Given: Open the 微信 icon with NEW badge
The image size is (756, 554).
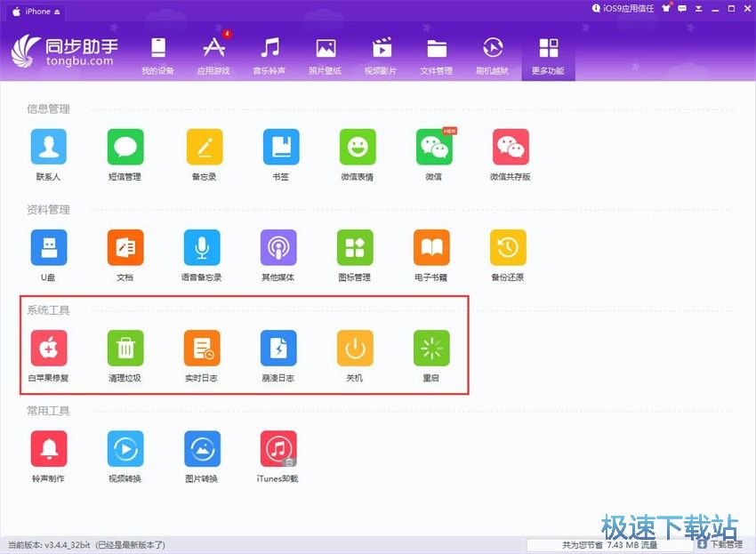Looking at the screenshot, I should (434, 147).
